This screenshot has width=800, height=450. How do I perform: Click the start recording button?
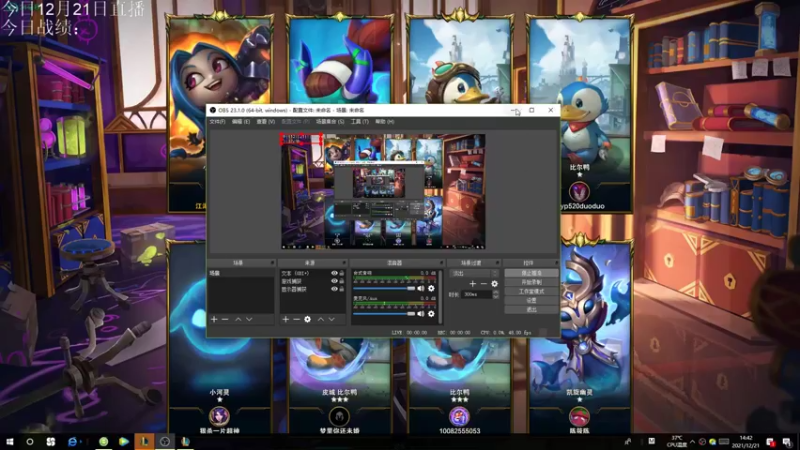(531, 282)
